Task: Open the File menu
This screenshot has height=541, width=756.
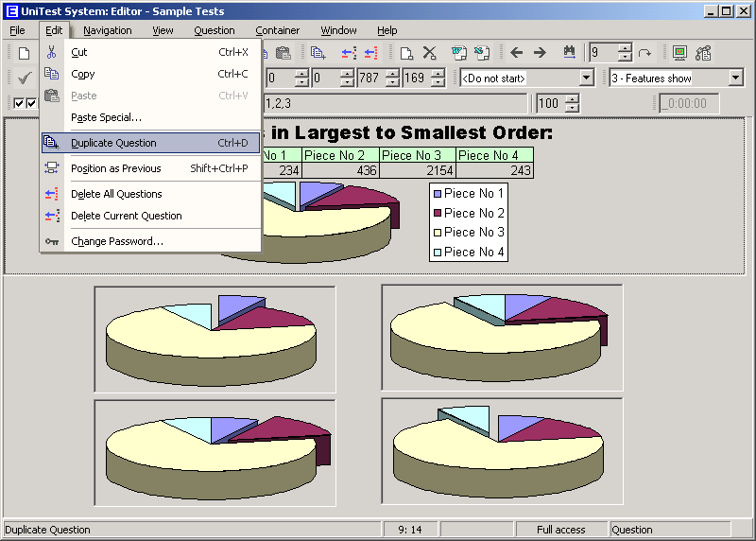Action: [17, 30]
